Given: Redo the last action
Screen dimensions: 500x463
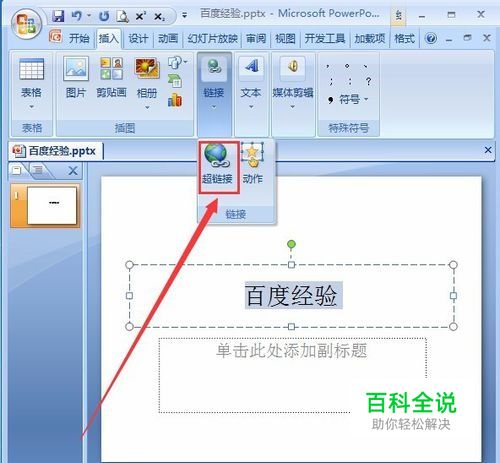Looking at the screenshot, I should [x=104, y=16].
